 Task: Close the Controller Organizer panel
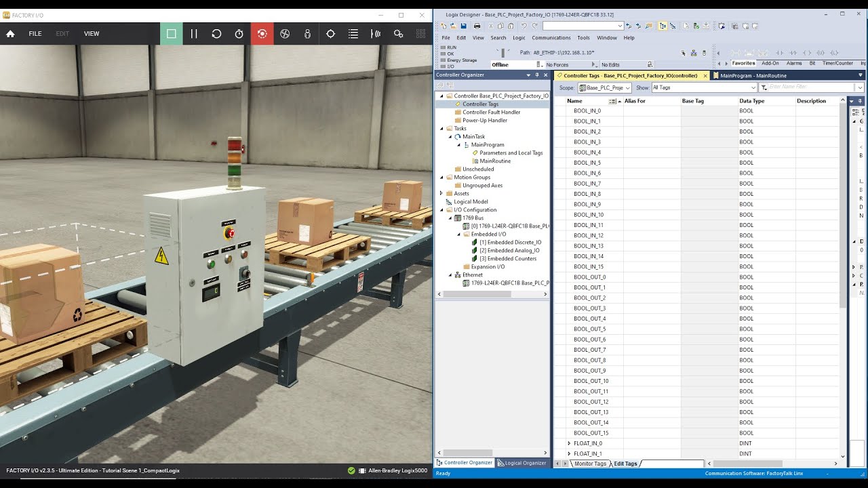[x=546, y=75]
